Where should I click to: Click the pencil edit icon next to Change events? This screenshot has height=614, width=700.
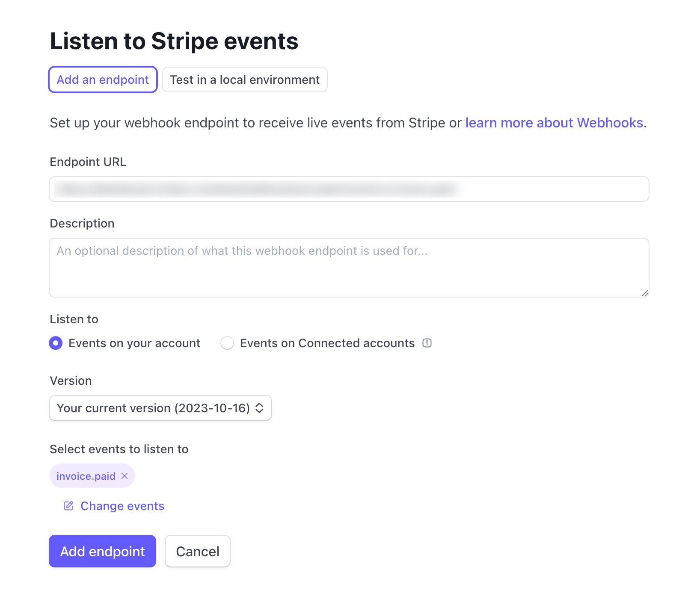(x=68, y=506)
